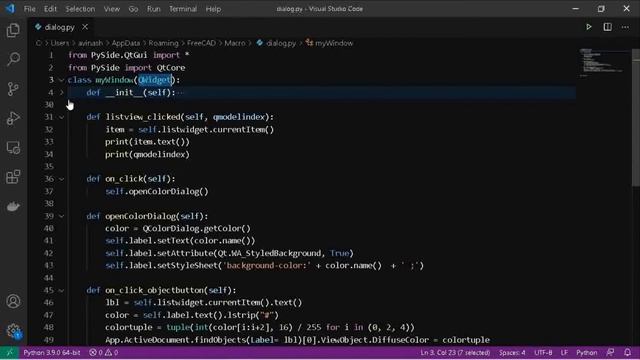This screenshot has width=640, height=360.
Task: Open editor More Actions ellipsis
Action: click(x=625, y=27)
